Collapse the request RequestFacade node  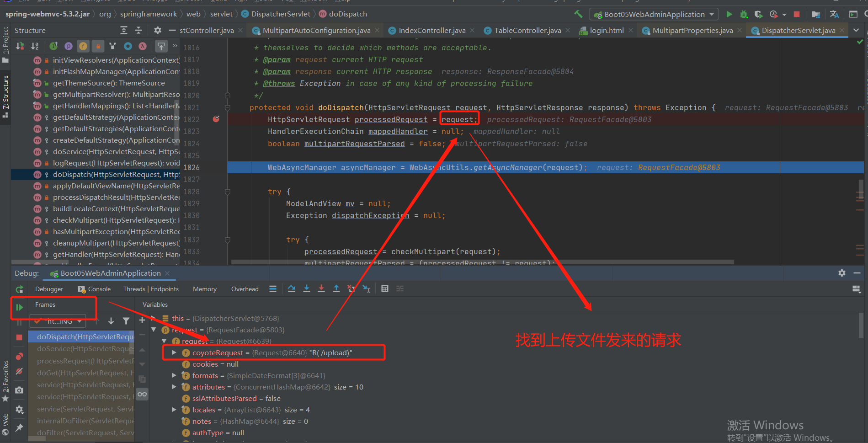(x=154, y=330)
